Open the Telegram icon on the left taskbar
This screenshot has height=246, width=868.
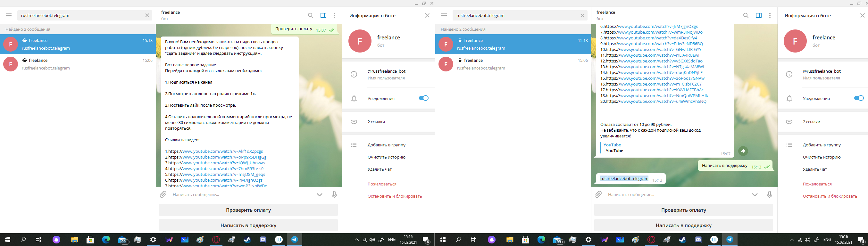coord(295,240)
